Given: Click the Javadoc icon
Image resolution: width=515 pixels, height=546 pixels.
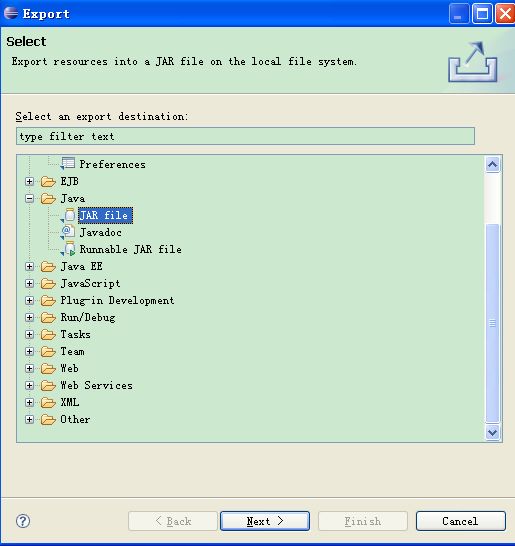Looking at the screenshot, I should [x=68, y=232].
